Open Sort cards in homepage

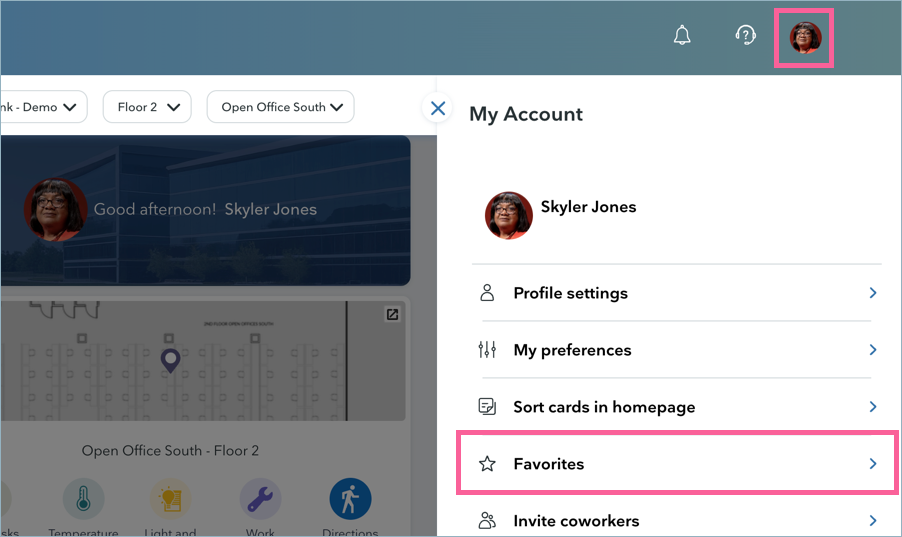677,407
